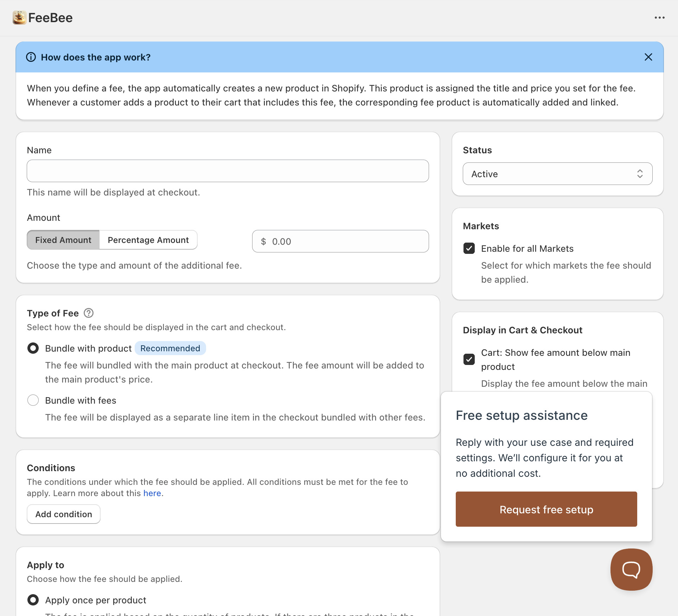This screenshot has height=616, width=678.
Task: Dismiss the 'How does the app work?' banner
Action: click(x=648, y=57)
